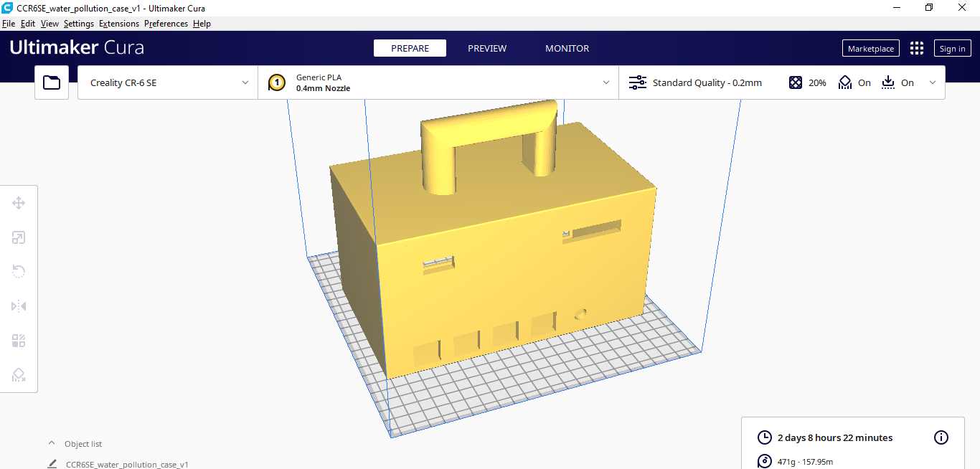Click the adhesion On icon
The image size is (980, 469).
click(x=888, y=82)
